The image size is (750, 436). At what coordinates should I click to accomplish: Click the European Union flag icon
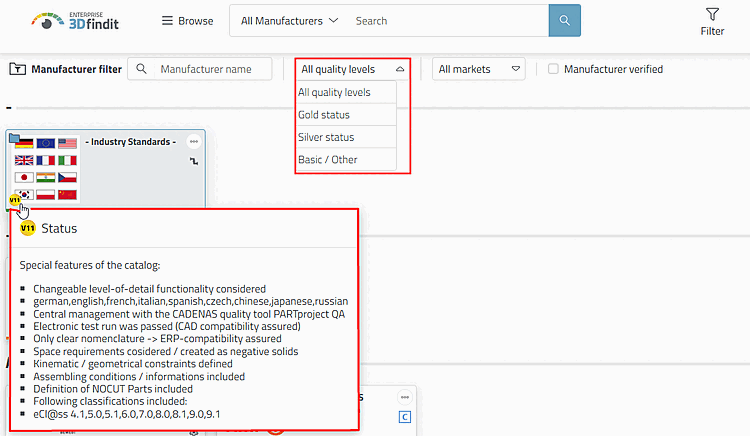pyautogui.click(x=45, y=143)
